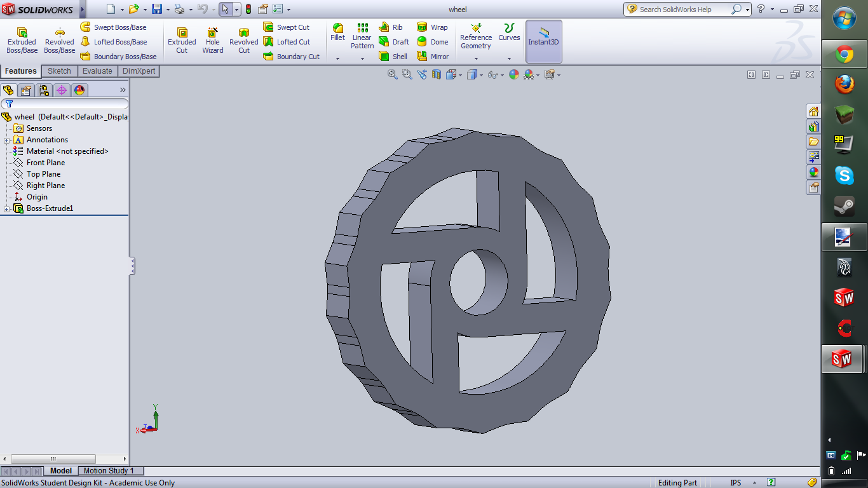Open the Curves dropdown arrow
Image resolution: width=868 pixels, height=488 pixels.
click(509, 58)
